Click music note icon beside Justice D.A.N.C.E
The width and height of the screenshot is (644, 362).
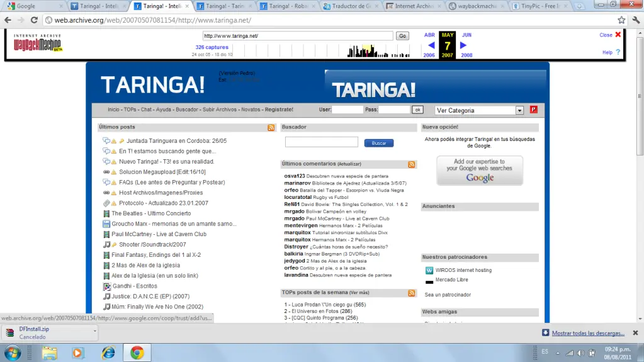pyautogui.click(x=106, y=297)
